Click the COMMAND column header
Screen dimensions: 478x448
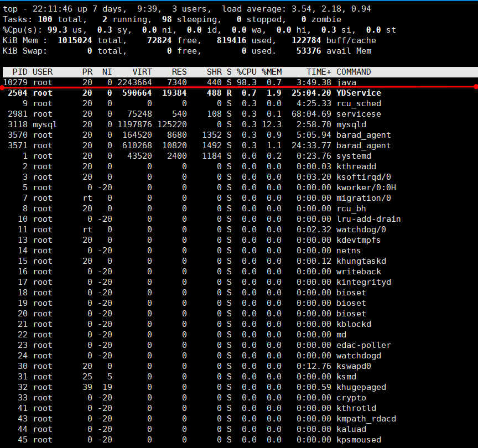coord(354,72)
